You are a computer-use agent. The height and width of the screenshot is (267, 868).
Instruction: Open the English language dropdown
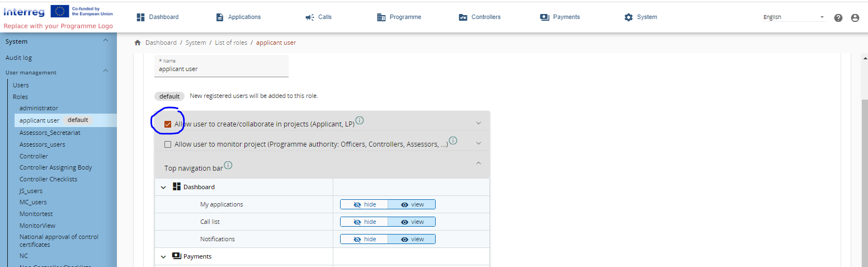(793, 17)
